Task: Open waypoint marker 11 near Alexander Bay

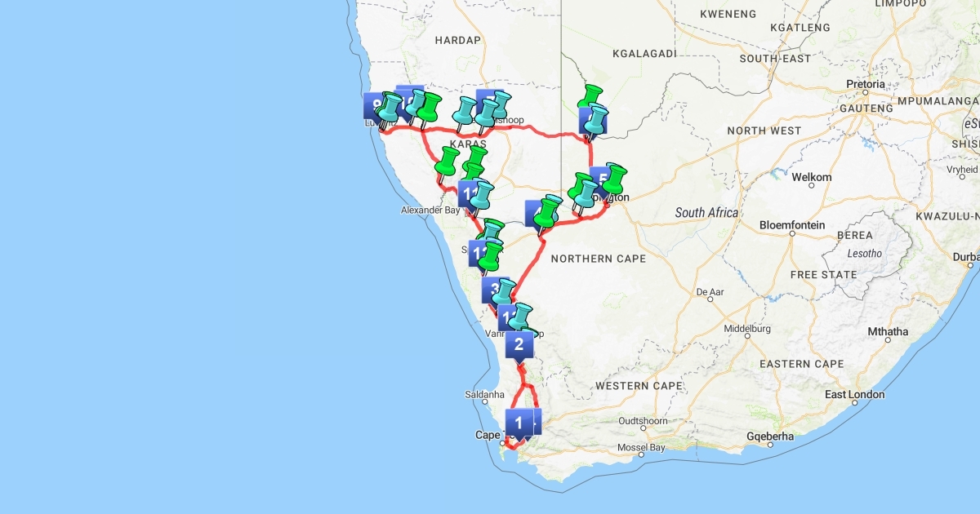Action: (x=468, y=193)
